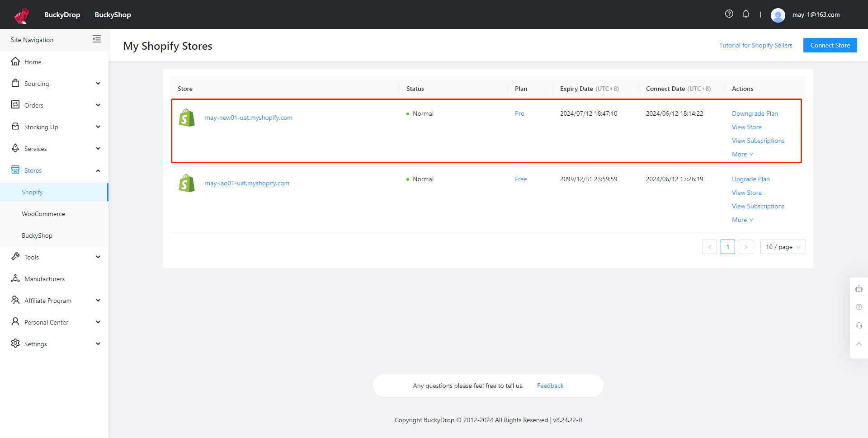868x438 pixels.
Task: Select page 1 in pagination
Action: [x=728, y=247]
